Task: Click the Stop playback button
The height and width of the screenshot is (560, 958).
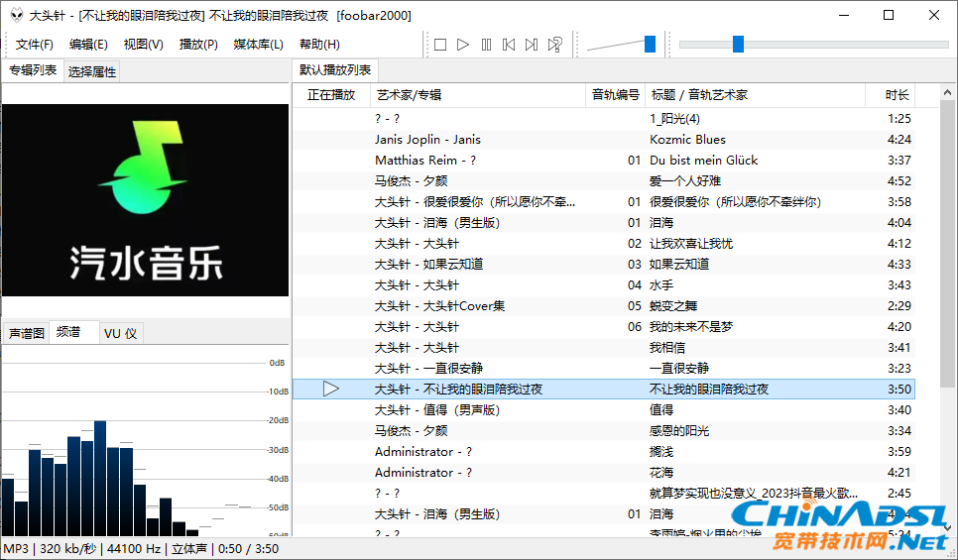Action: (440, 45)
